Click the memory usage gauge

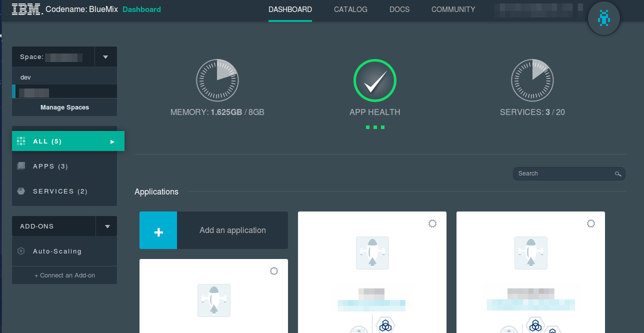click(217, 80)
